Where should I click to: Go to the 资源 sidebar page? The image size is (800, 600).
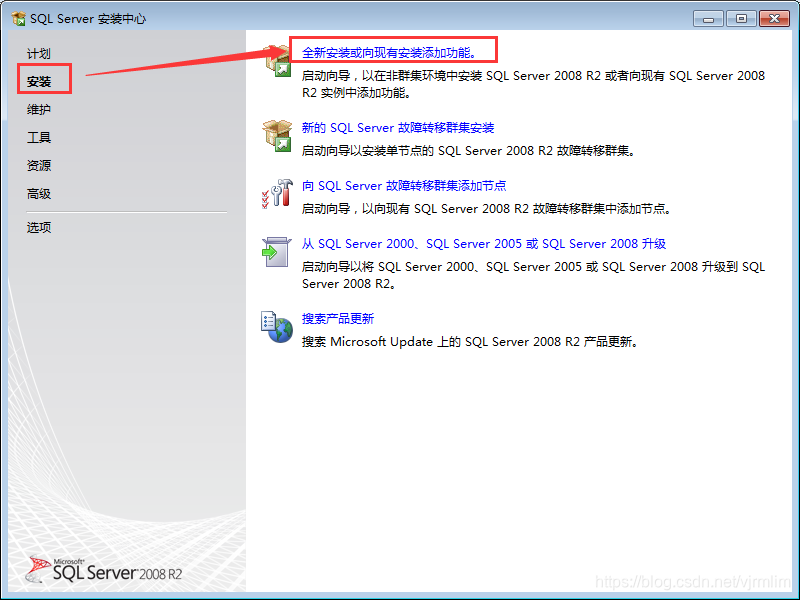[39, 166]
